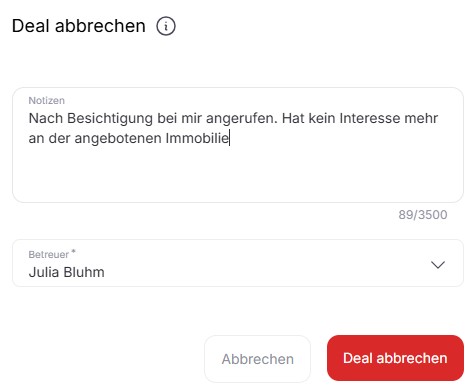This screenshot has height=391, width=476.
Task: Click the word angebotenen in second line
Action: [x=118, y=139]
